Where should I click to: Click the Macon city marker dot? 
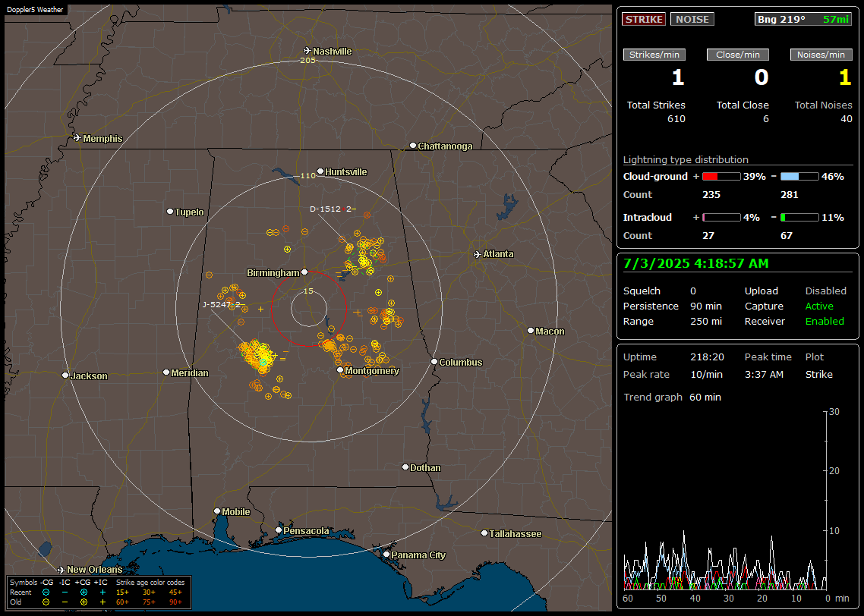[x=530, y=330]
